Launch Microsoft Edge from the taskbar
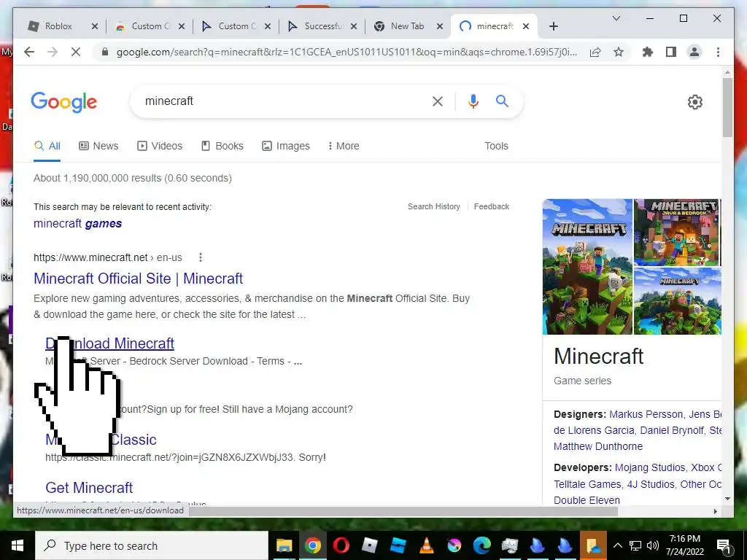This screenshot has width=747, height=560. click(x=481, y=545)
